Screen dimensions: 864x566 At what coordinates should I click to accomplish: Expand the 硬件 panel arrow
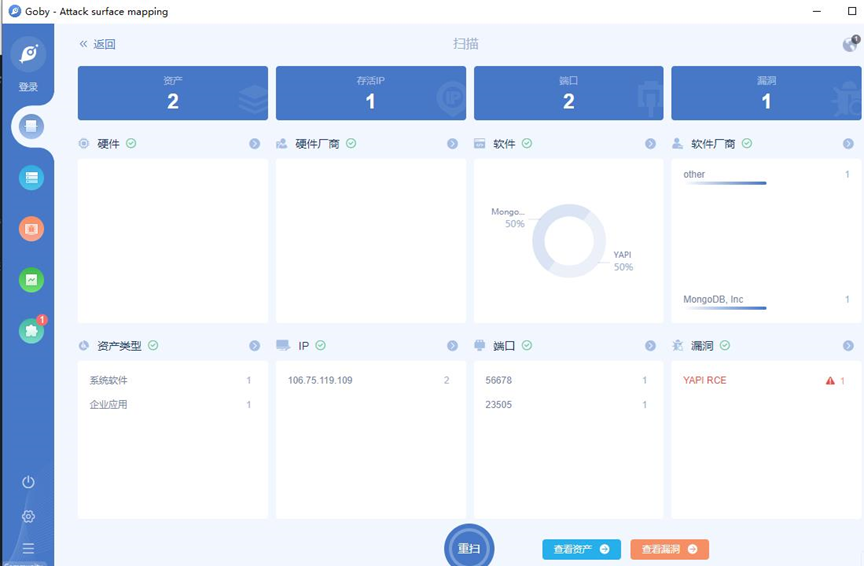point(255,144)
